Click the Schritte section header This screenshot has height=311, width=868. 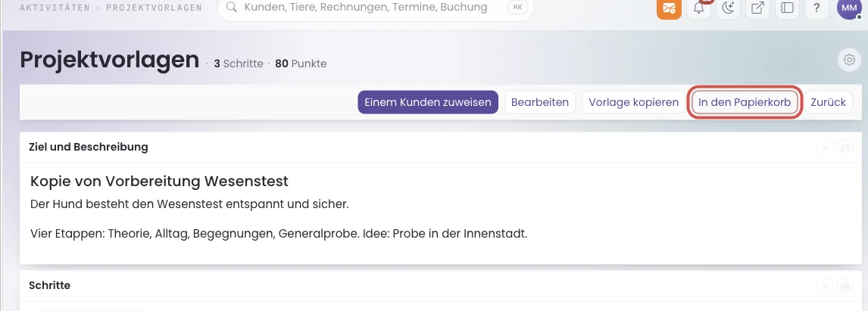[x=49, y=285]
